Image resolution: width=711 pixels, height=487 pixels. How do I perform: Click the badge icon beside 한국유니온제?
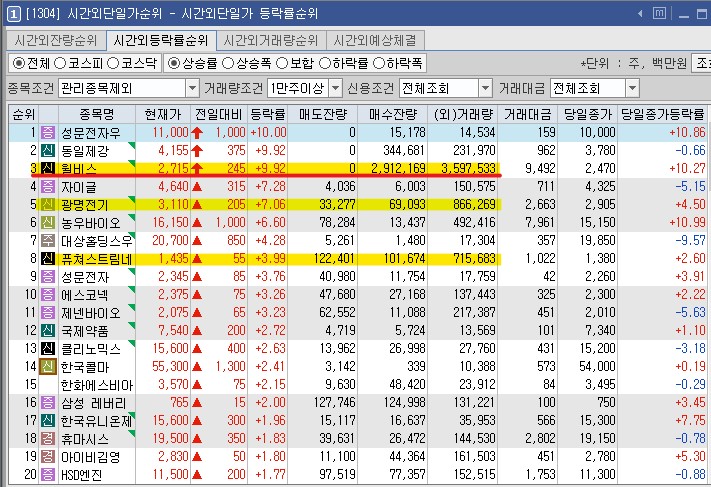48,421
